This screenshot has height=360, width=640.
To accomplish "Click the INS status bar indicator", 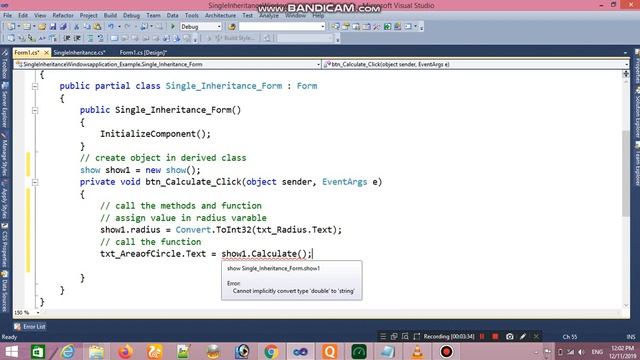I will [631, 337].
